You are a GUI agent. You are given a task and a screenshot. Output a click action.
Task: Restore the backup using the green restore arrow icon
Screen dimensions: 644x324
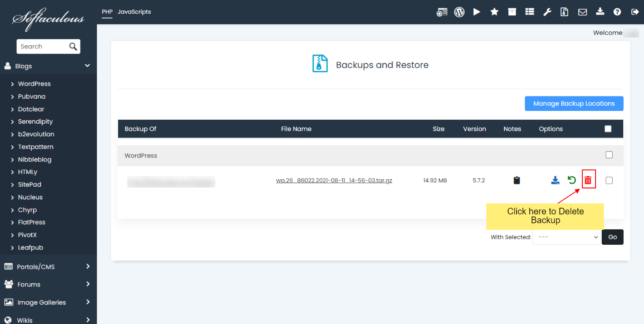tap(571, 180)
